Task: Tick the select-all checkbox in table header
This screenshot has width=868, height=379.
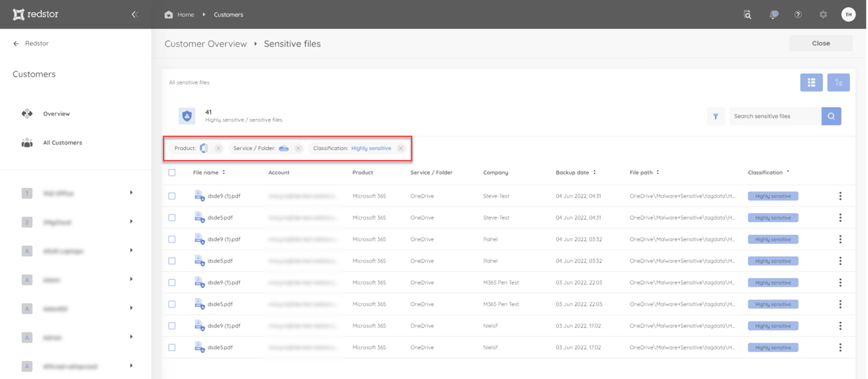Action: click(x=172, y=173)
